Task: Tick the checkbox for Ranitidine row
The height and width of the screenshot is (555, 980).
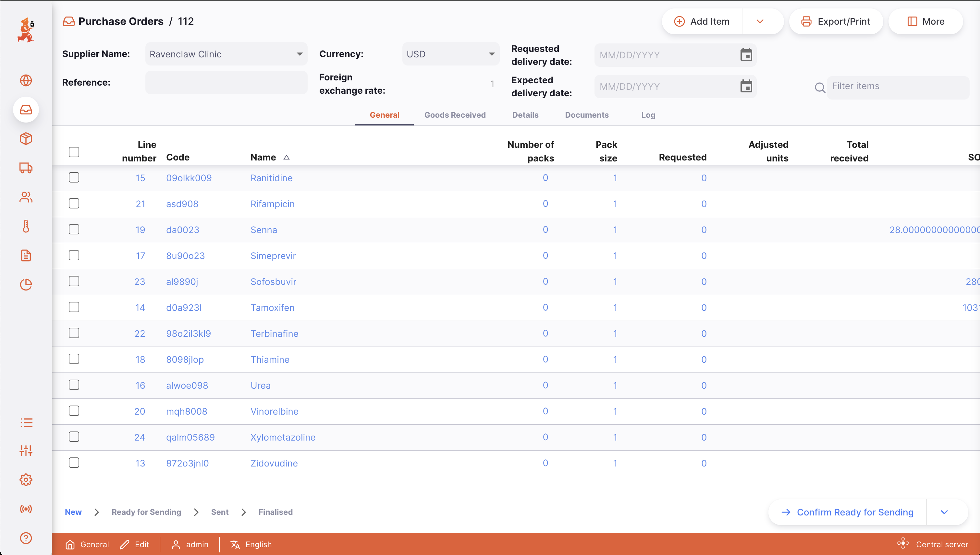Action: click(x=74, y=178)
